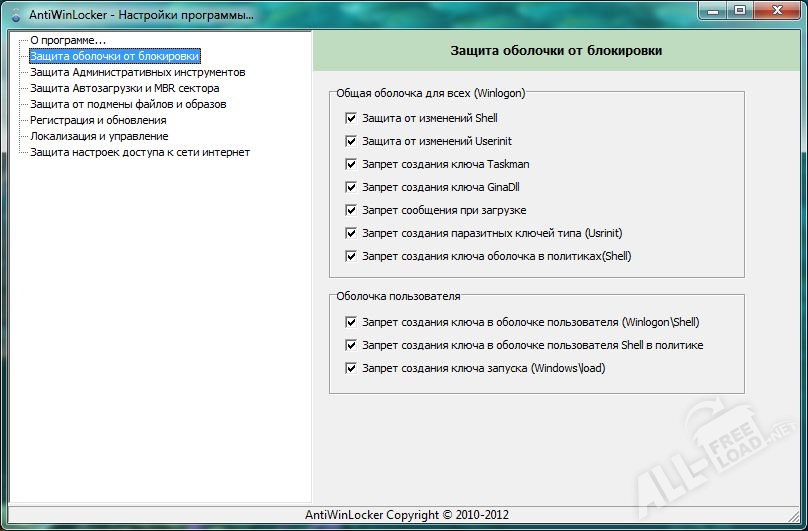This screenshot has width=808, height=531.
Task: Open 'Защита настроек доступа к сети интернет'
Action: [x=139, y=152]
